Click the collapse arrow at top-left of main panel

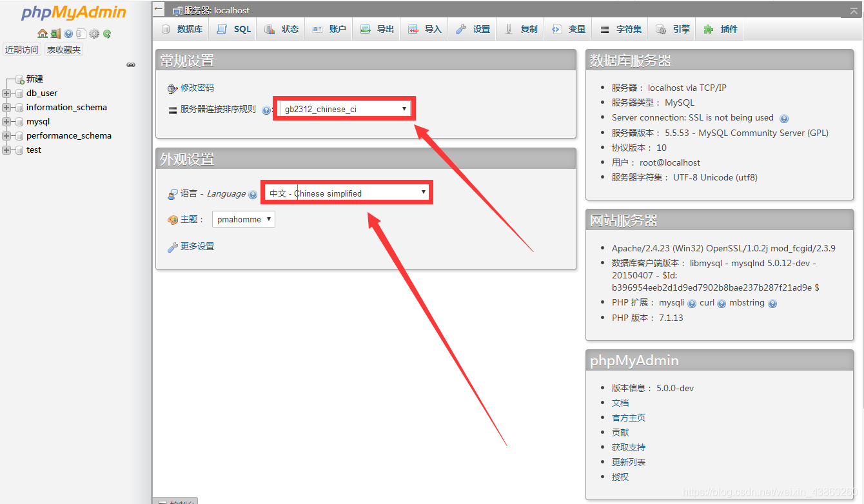point(159,9)
